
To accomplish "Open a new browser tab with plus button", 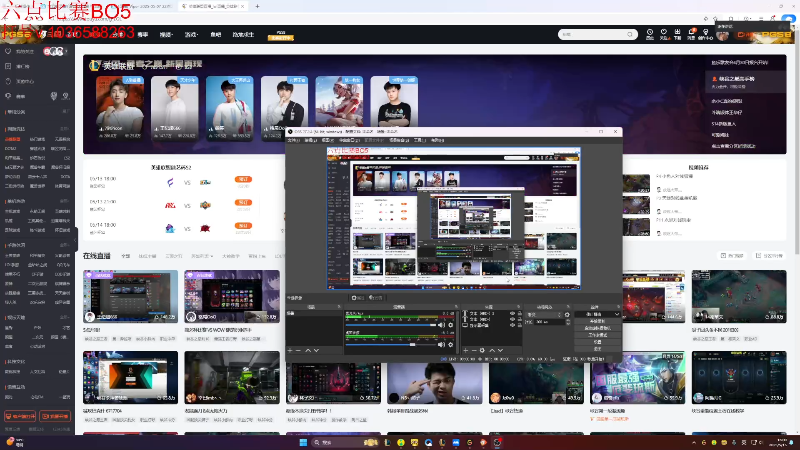I will [x=257, y=6].
